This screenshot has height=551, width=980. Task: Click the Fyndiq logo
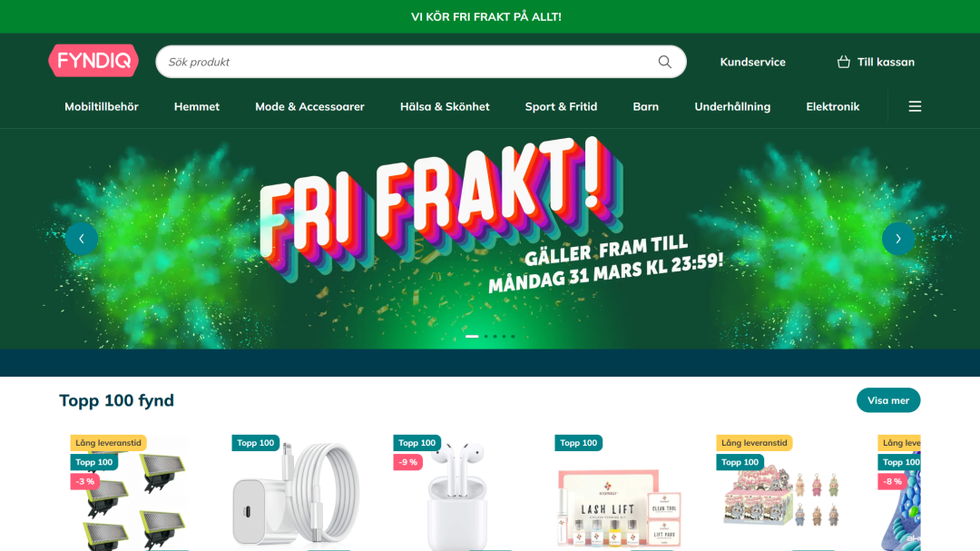(93, 61)
